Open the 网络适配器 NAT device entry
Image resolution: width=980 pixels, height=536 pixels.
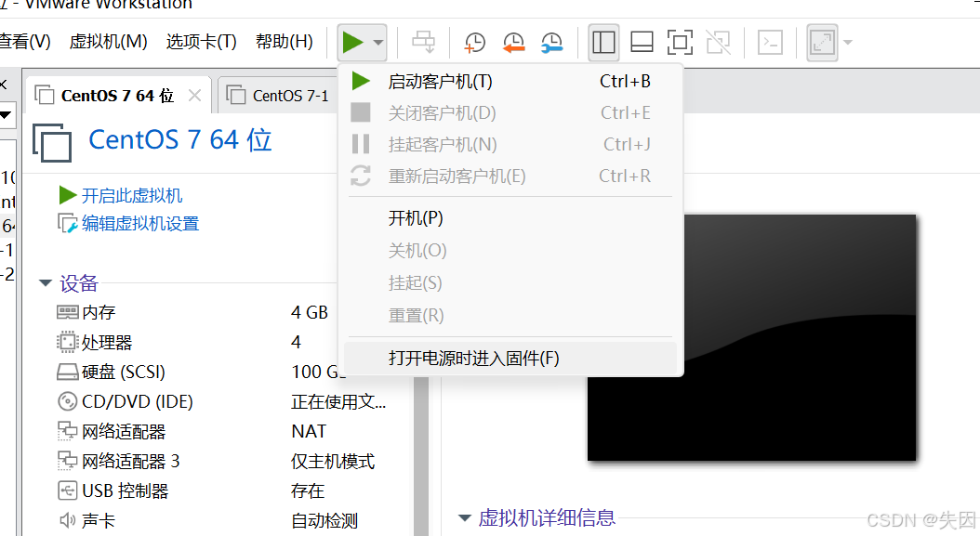[112, 432]
